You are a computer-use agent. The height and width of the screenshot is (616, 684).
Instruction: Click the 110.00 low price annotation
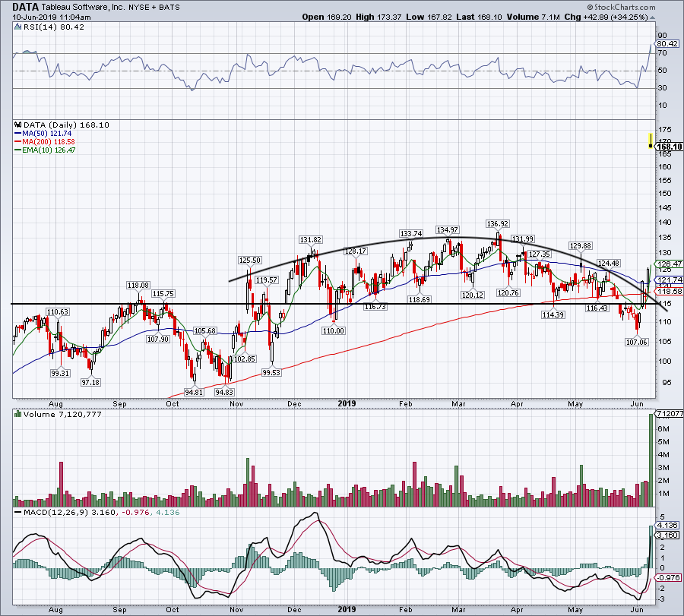pos(334,331)
